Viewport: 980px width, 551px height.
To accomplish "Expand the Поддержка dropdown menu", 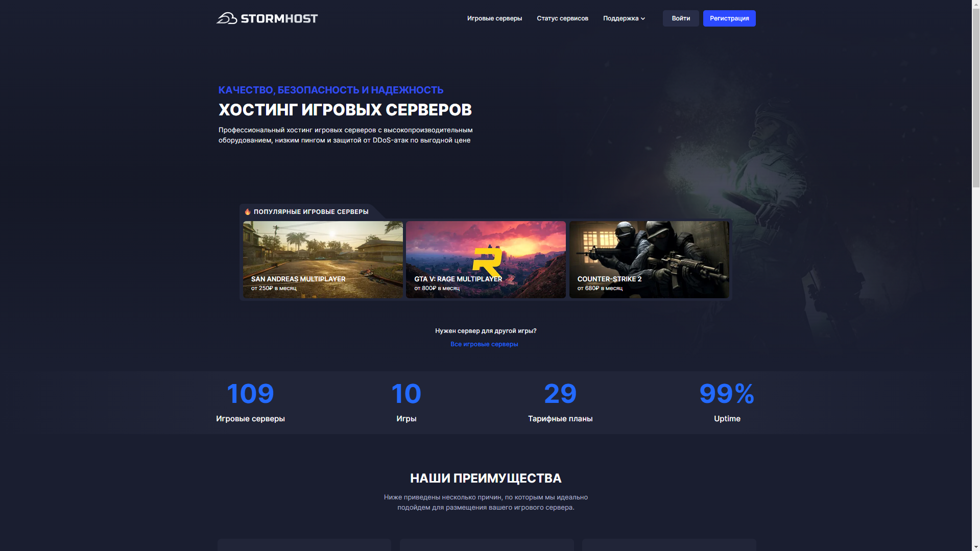I will pyautogui.click(x=624, y=18).
